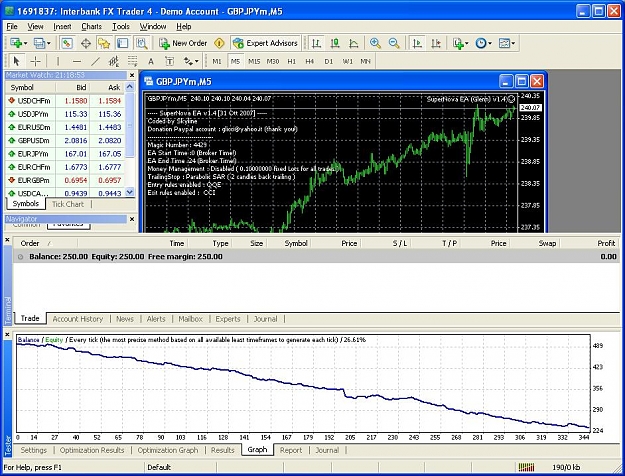Click the Zoom Out magnifier icon
The image size is (625, 476).
click(x=394, y=43)
